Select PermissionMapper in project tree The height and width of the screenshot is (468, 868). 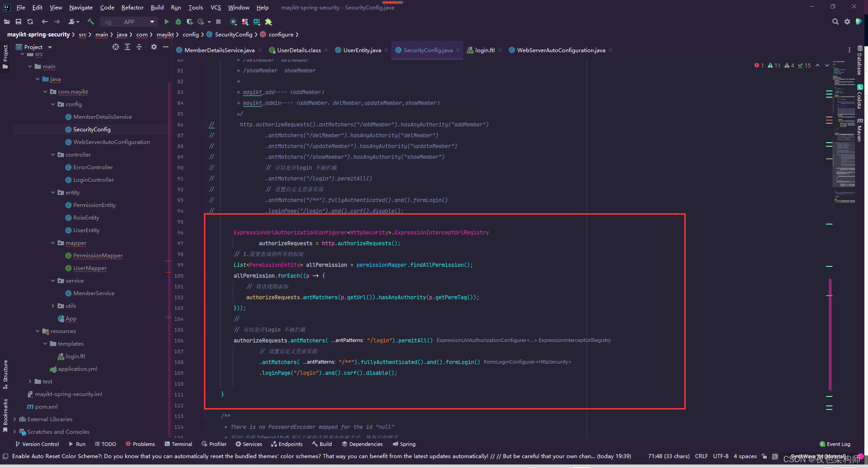click(98, 255)
